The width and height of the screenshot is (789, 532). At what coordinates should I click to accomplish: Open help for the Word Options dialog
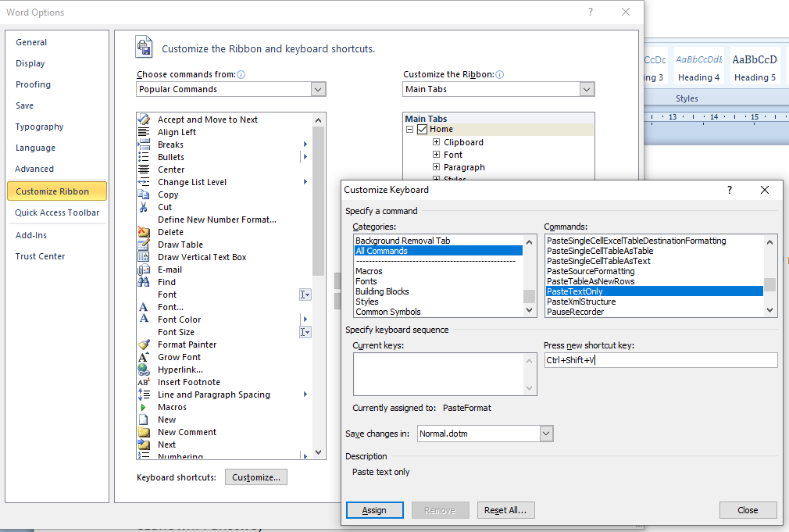coord(591,12)
